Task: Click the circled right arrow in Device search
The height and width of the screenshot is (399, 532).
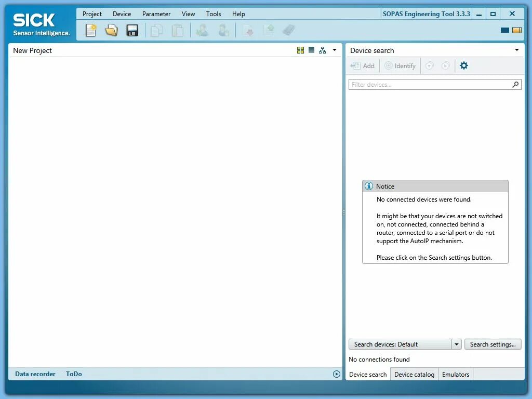Action: coord(445,65)
